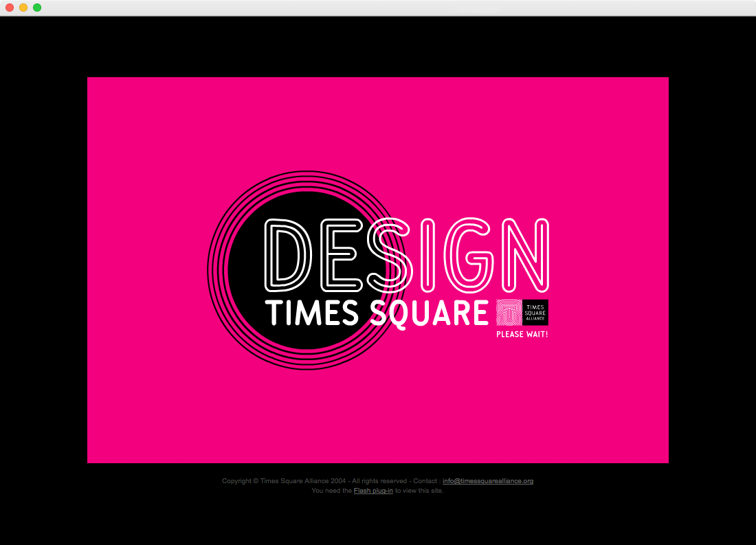Click the black Times Square Alliance text badge

pos(535,313)
